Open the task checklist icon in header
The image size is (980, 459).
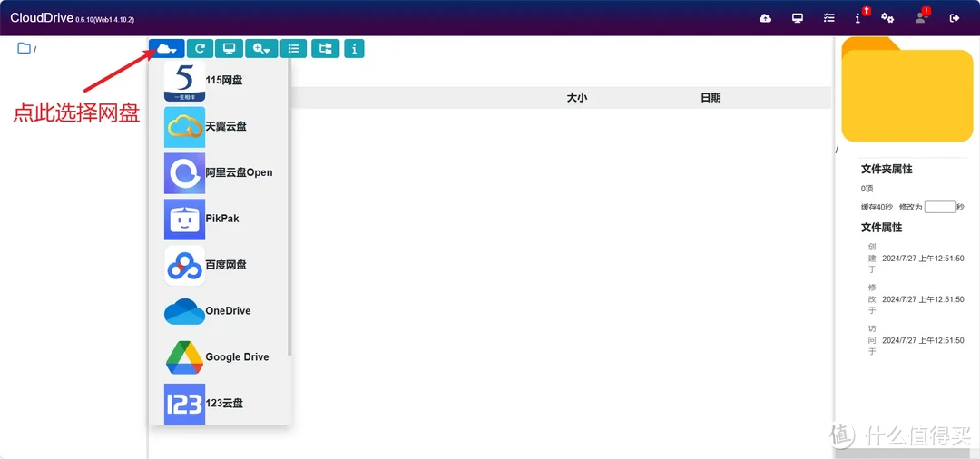click(x=828, y=18)
